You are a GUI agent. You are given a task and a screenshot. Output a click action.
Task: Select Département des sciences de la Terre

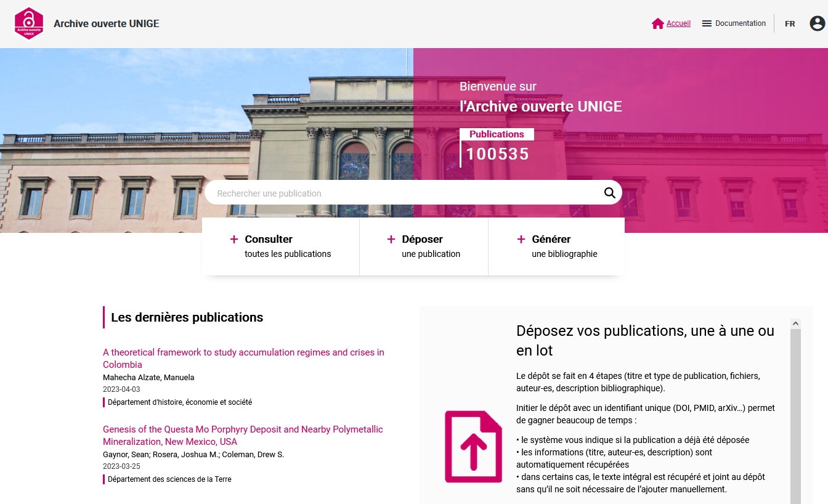coord(169,479)
